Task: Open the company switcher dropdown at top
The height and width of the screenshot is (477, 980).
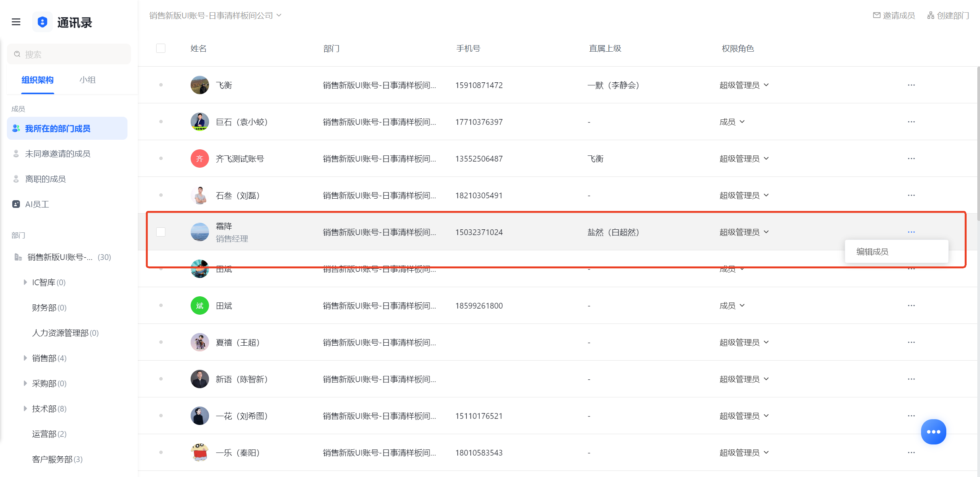Action: [216, 15]
